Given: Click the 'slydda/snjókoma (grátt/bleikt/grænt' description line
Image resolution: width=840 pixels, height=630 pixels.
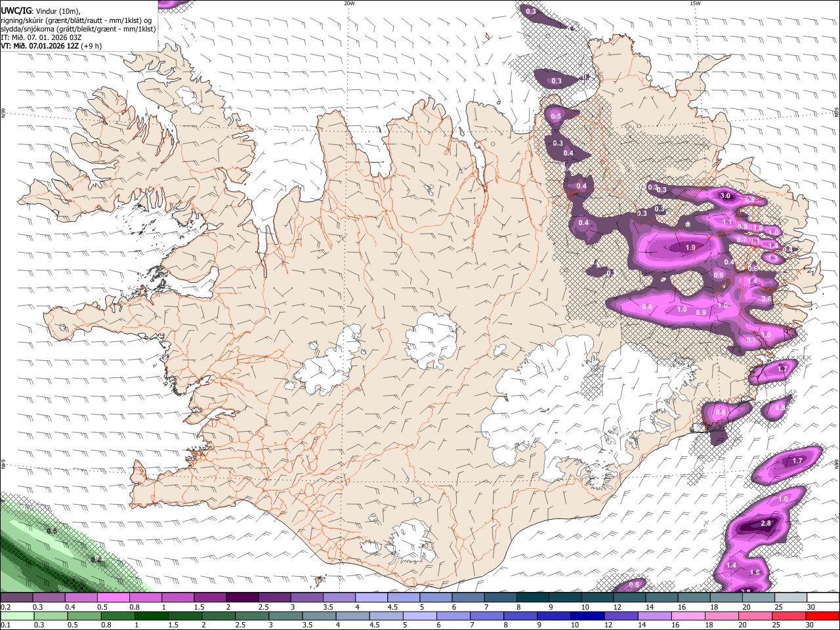Looking at the screenshot, I should click(x=78, y=29).
